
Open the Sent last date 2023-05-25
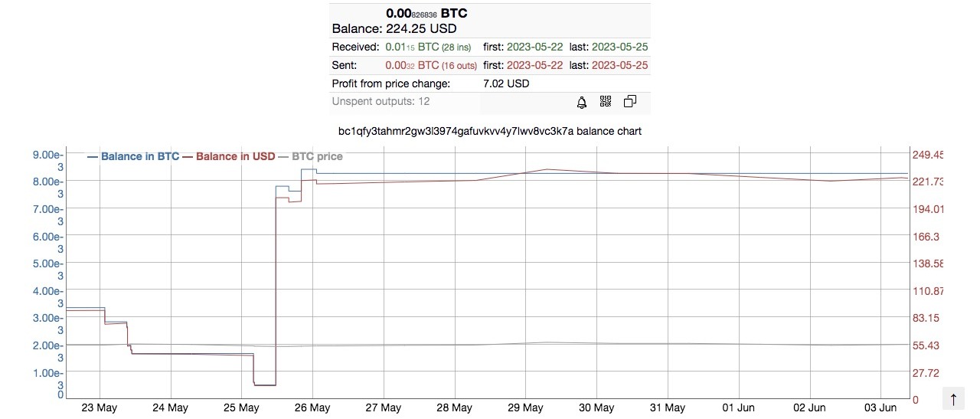pos(619,65)
